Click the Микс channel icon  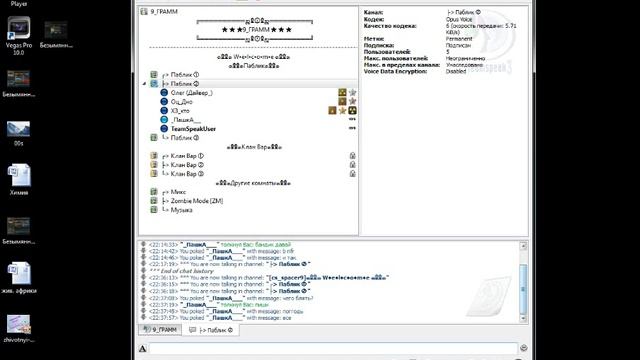pos(154,191)
